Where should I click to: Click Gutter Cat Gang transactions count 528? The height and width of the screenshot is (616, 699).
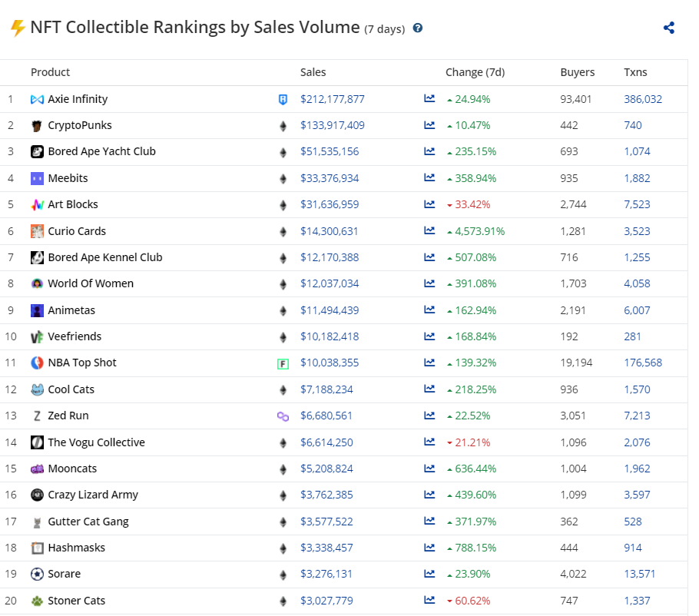click(x=633, y=522)
